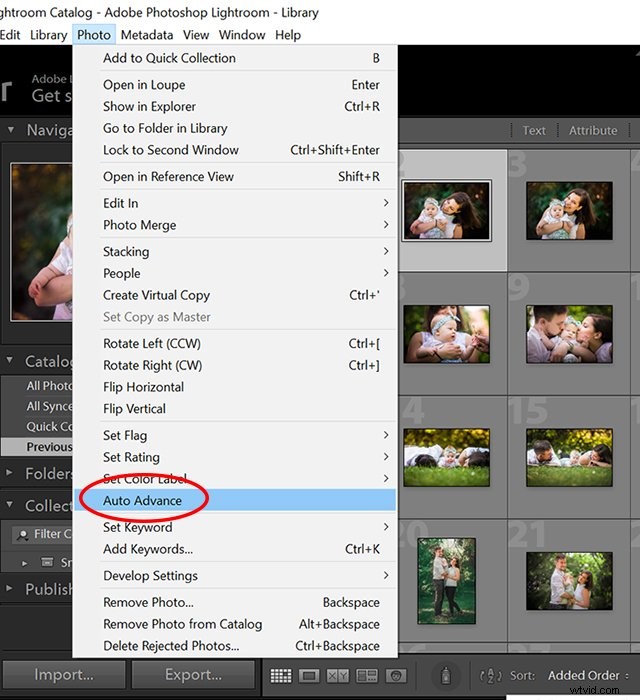640x700 pixels.
Task: Select Previous Import in Catalog
Action: point(37,447)
